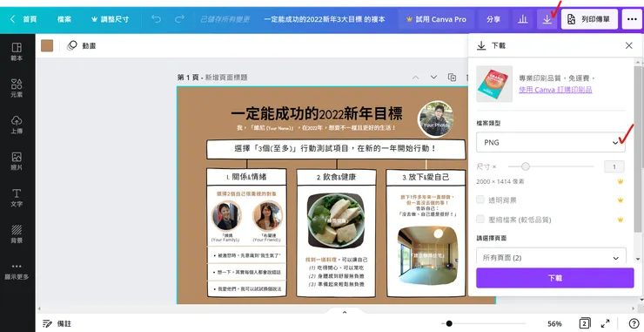Viewport: 644px width, 332px height.
Task: Open the page grid view icon
Action: [x=585, y=323]
